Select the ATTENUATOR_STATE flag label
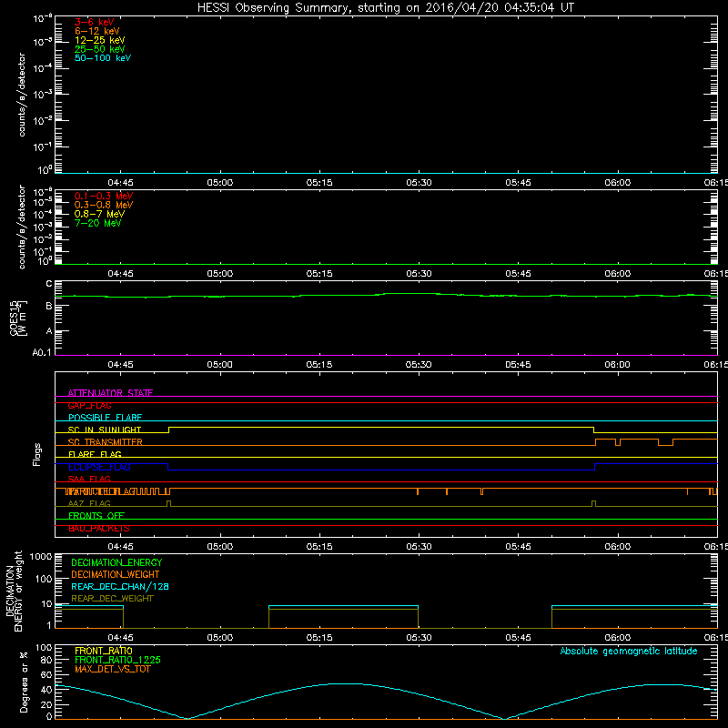Viewport: 728px width, 728px height. pyautogui.click(x=110, y=393)
